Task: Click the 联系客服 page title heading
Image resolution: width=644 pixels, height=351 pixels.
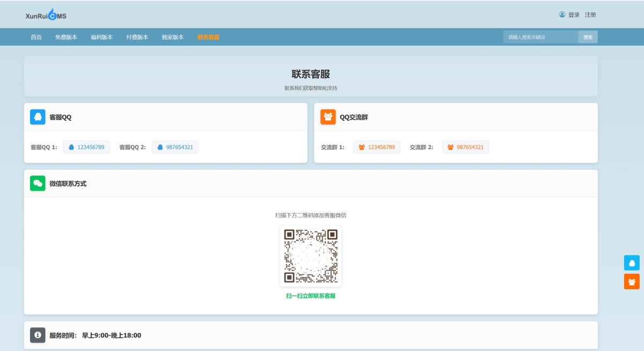Action: pos(311,74)
